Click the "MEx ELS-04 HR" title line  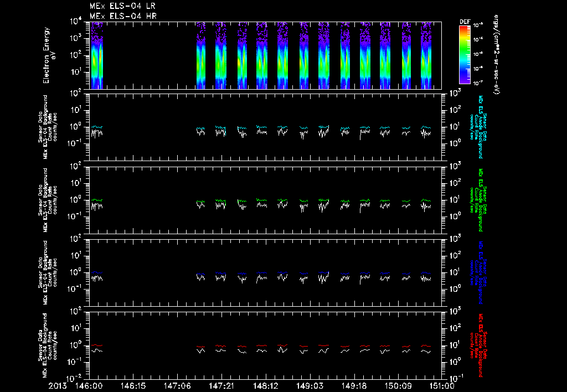tap(123, 16)
